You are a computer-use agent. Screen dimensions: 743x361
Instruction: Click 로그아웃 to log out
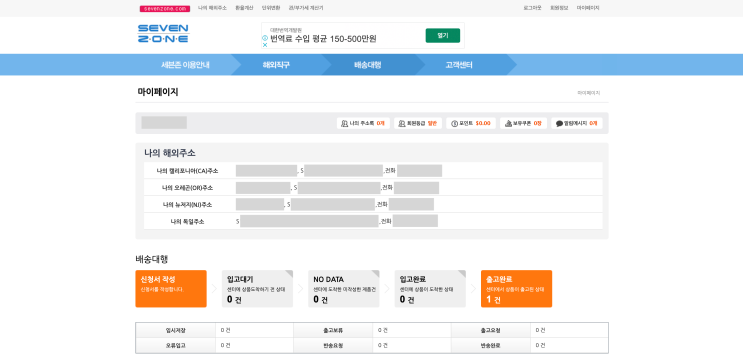tap(532, 8)
